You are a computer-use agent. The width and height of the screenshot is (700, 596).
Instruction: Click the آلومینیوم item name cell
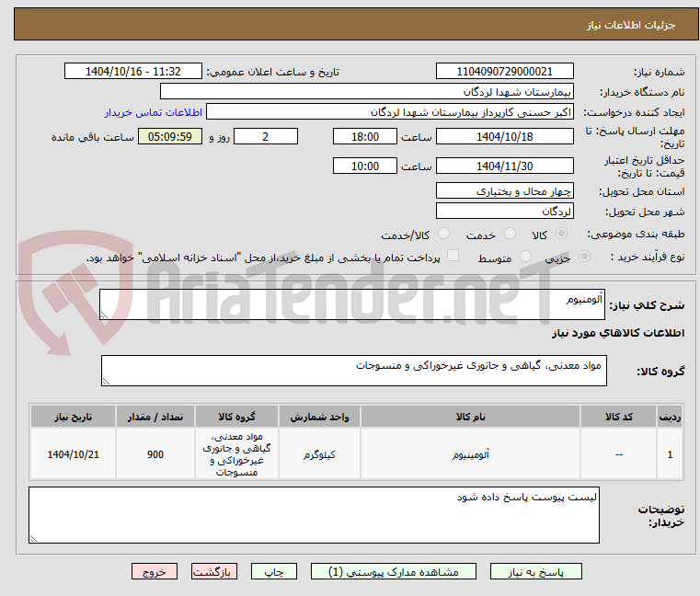(470, 454)
